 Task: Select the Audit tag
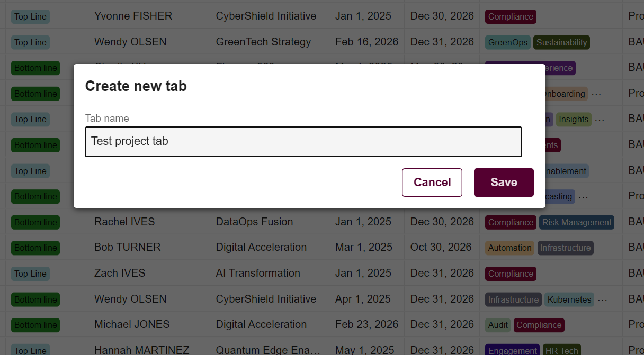point(498,325)
